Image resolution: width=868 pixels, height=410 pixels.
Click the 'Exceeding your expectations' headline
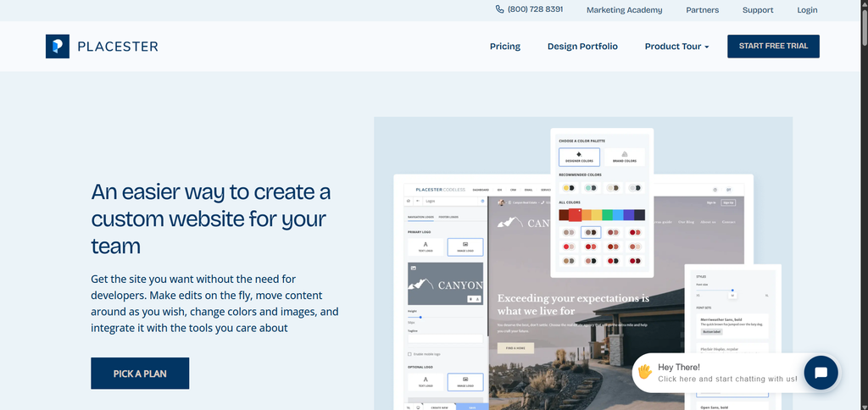click(573, 304)
